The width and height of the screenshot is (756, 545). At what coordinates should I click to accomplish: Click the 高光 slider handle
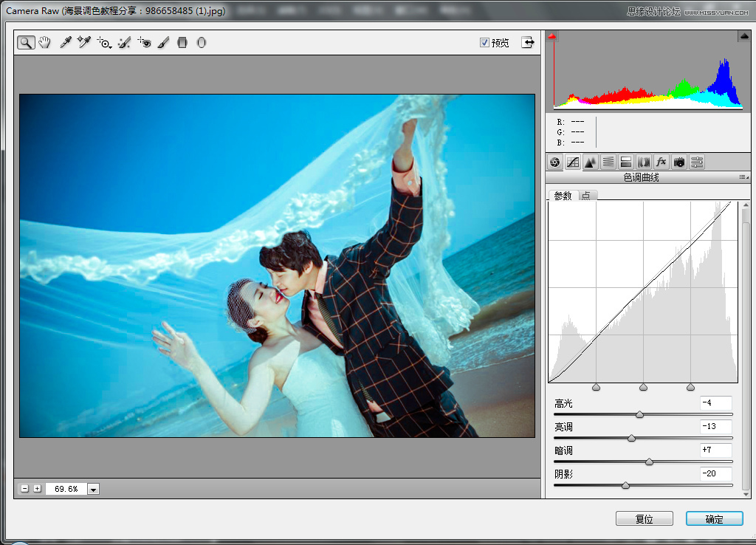640,414
